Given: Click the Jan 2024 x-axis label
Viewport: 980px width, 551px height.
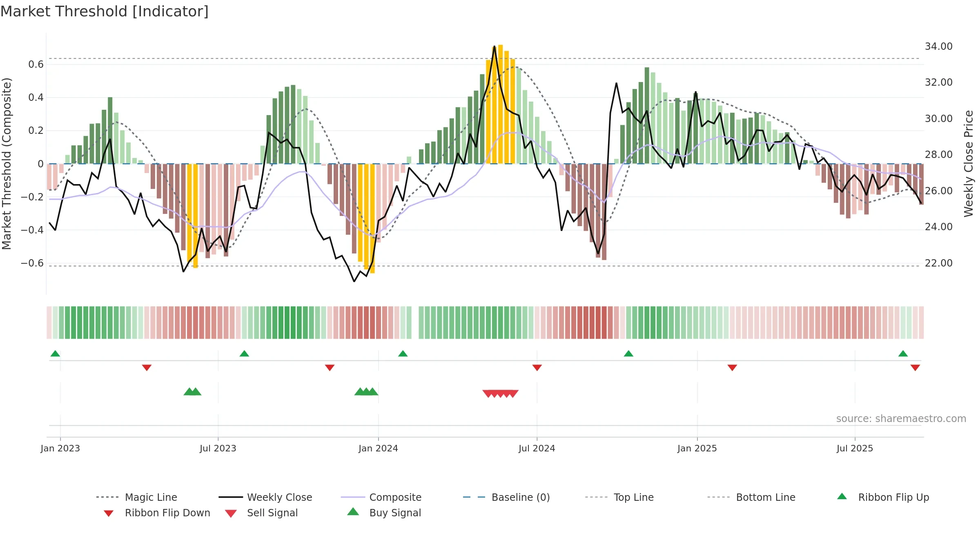Looking at the screenshot, I should click(x=379, y=449).
